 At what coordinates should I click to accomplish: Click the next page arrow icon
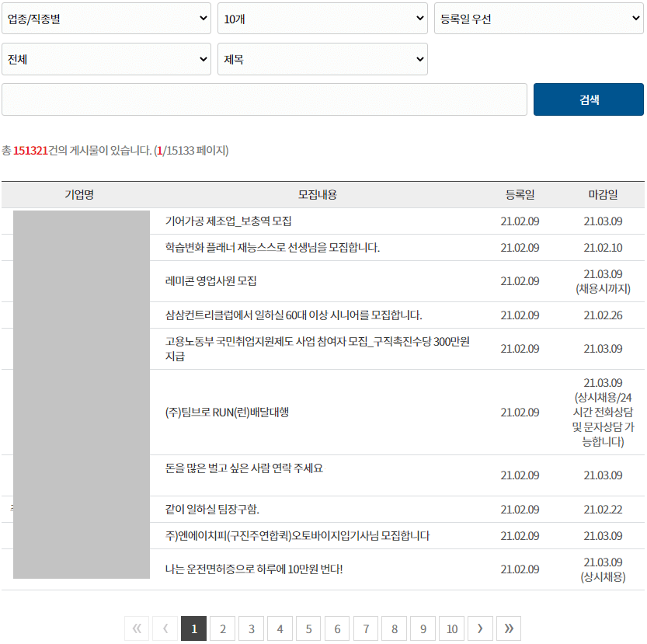point(480,628)
